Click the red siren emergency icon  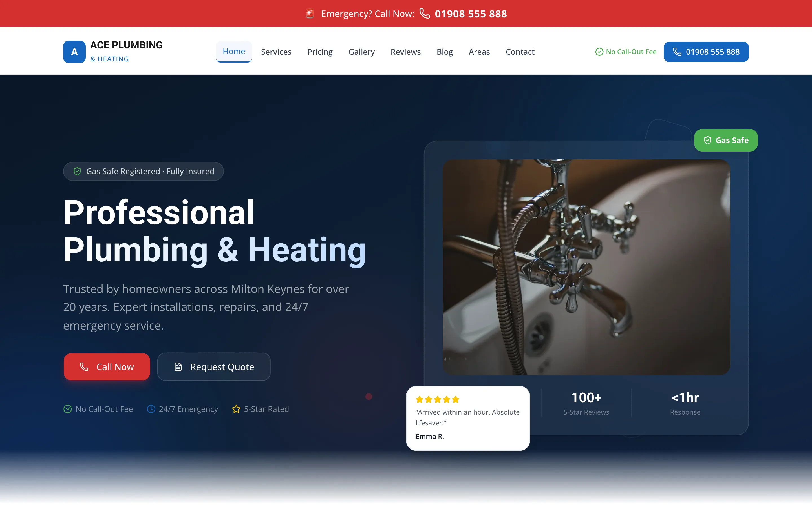click(x=310, y=14)
